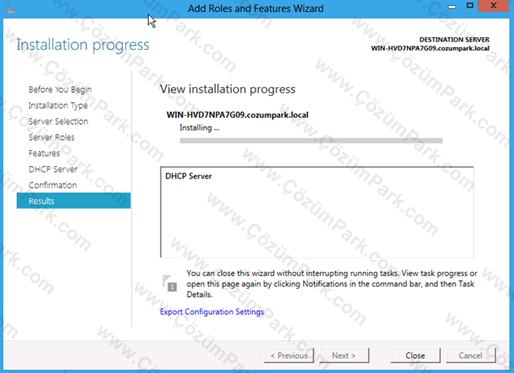
Task: Click the View installation progress heading
Action: pos(228,89)
